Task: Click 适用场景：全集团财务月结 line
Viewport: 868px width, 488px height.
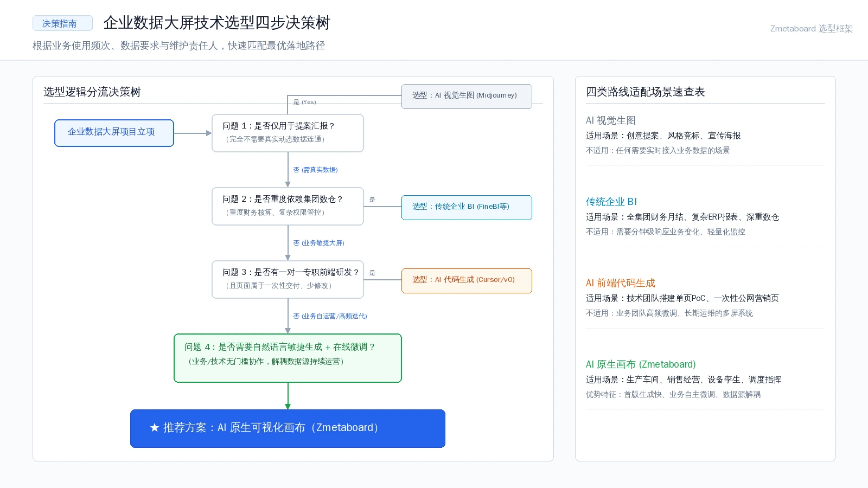Action: point(682,217)
